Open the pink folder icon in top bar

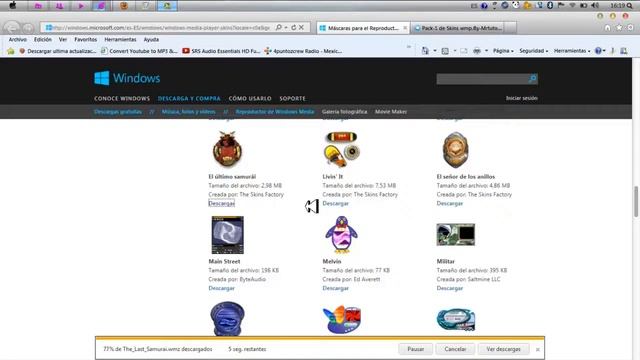38,6
